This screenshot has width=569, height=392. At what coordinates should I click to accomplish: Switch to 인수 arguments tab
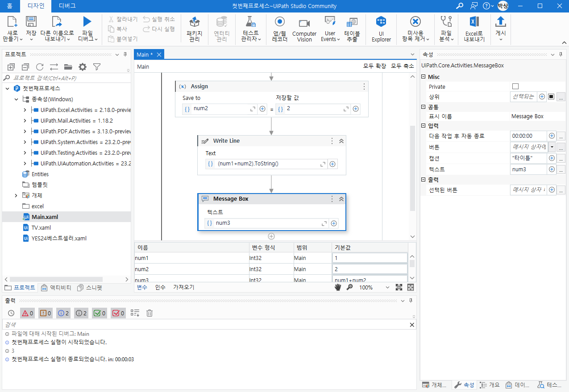pyautogui.click(x=160, y=287)
